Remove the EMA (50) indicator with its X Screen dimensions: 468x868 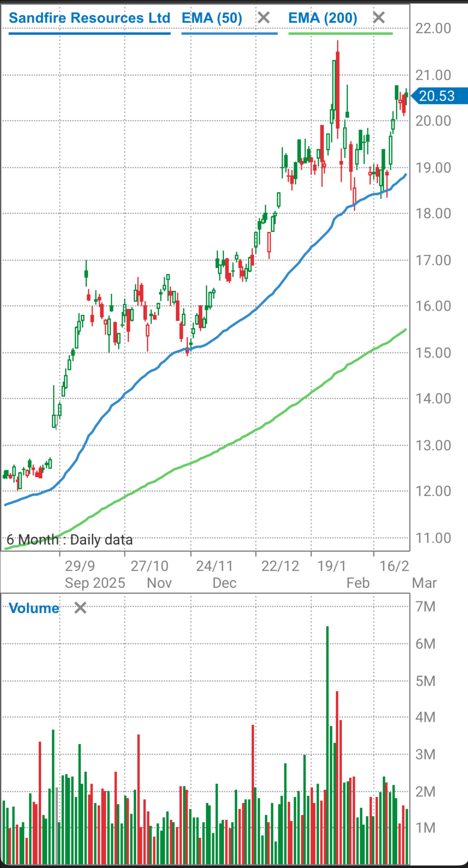click(264, 18)
